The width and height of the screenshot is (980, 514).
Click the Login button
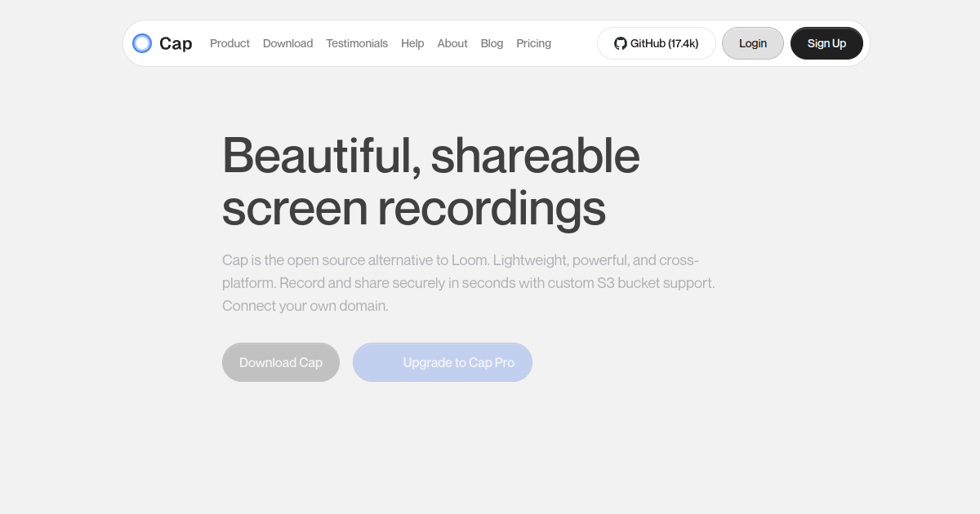tap(753, 43)
